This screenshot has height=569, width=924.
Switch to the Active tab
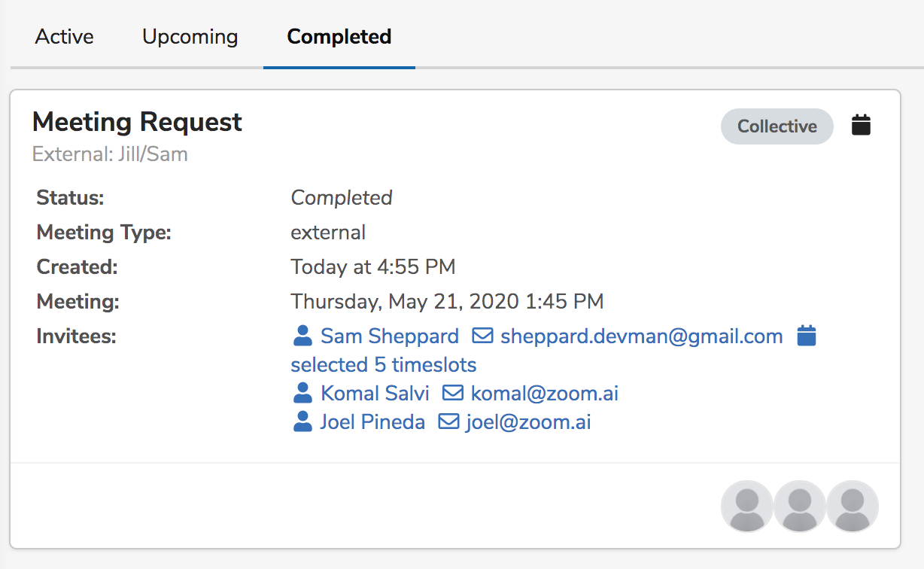coord(65,37)
